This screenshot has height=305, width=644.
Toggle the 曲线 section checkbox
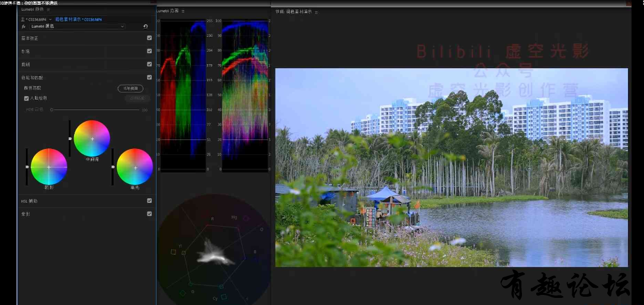pyautogui.click(x=149, y=64)
